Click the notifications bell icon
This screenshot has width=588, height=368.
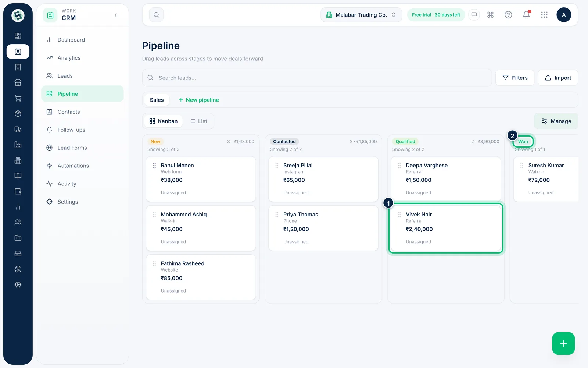[526, 15]
